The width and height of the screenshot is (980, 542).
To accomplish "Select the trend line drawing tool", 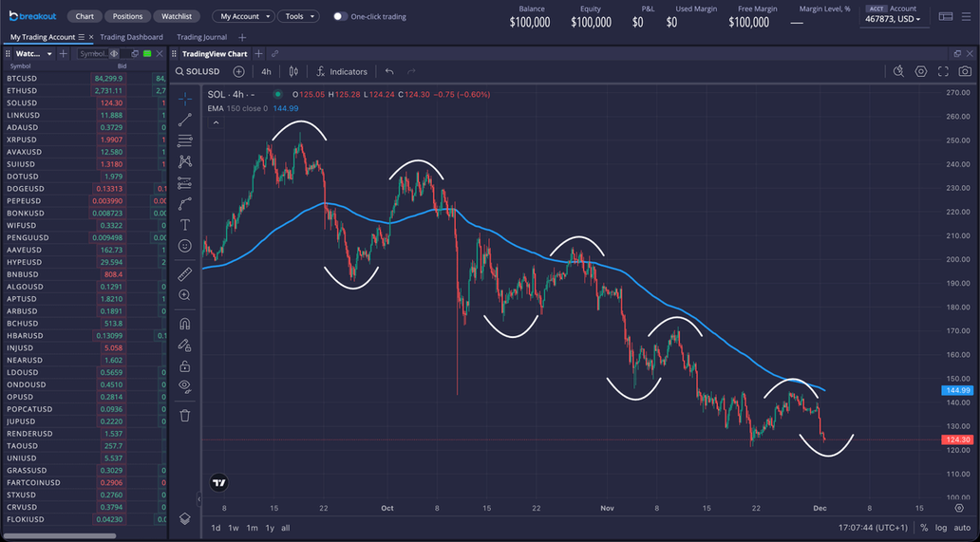I will pos(184,120).
